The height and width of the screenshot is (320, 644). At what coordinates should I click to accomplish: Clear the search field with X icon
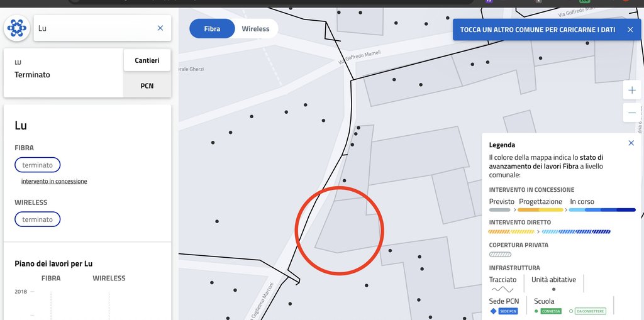point(160,28)
